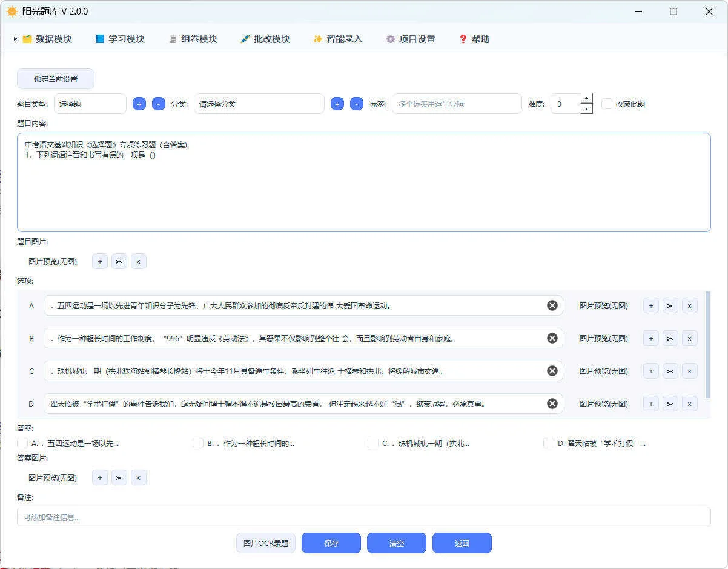Click the 图片OCR录题 button

265,543
